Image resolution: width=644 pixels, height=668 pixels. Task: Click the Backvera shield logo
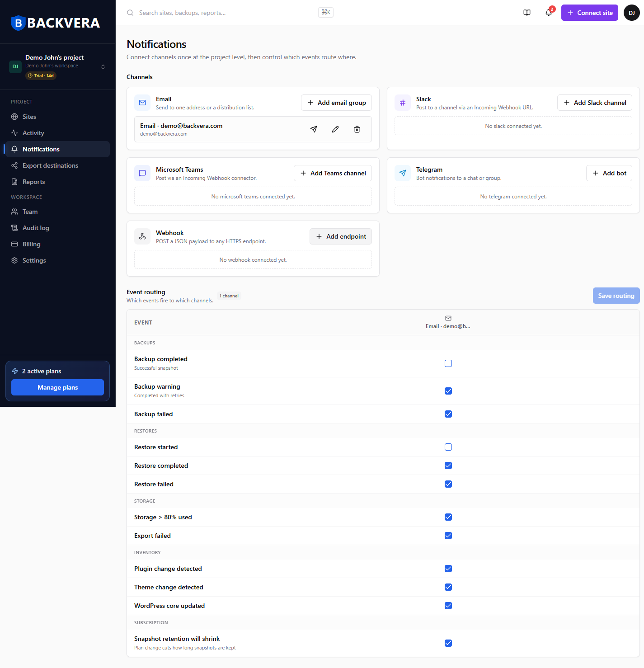click(x=18, y=23)
